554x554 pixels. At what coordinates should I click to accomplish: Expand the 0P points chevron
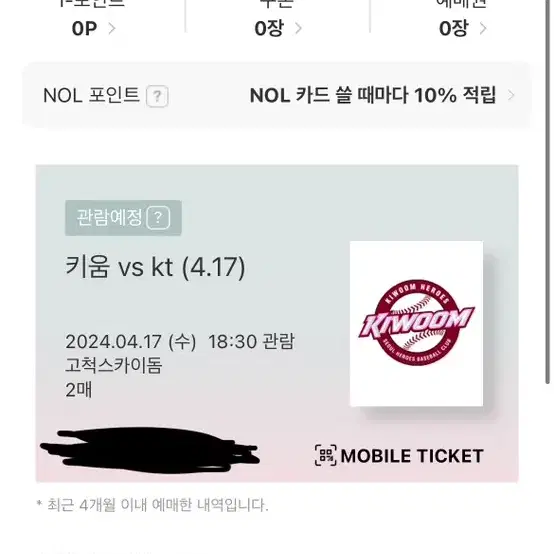coord(111,28)
